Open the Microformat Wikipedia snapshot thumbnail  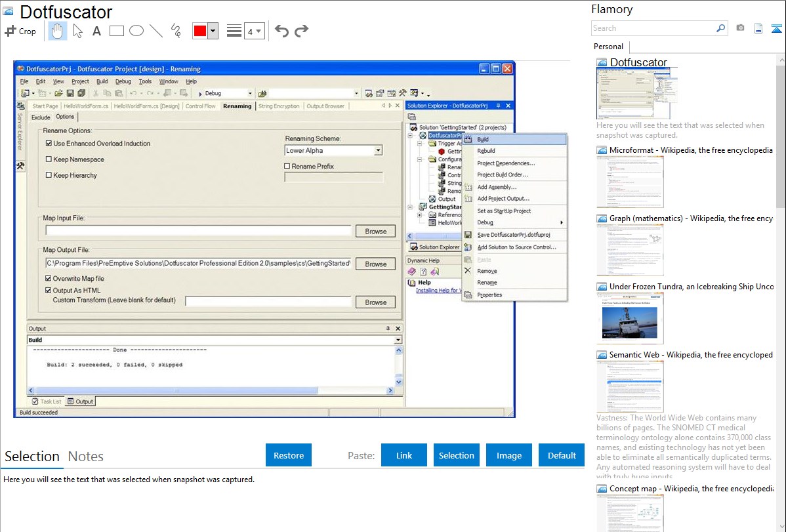(630, 182)
